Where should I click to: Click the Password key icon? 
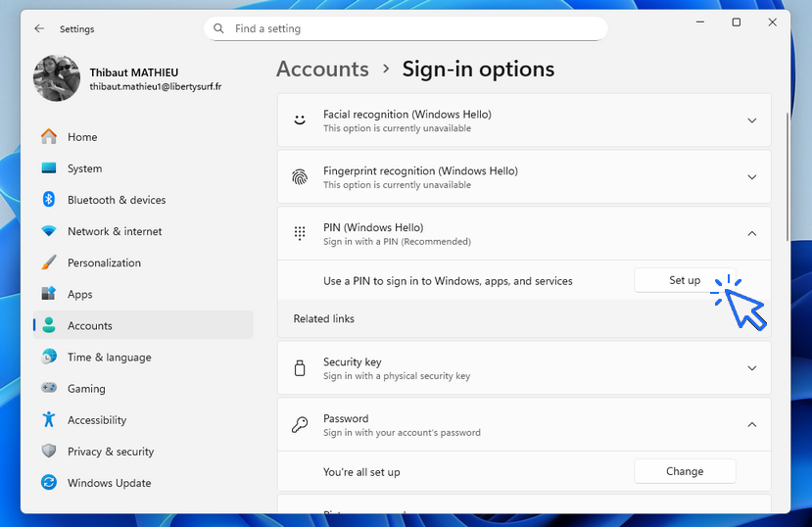pos(300,424)
